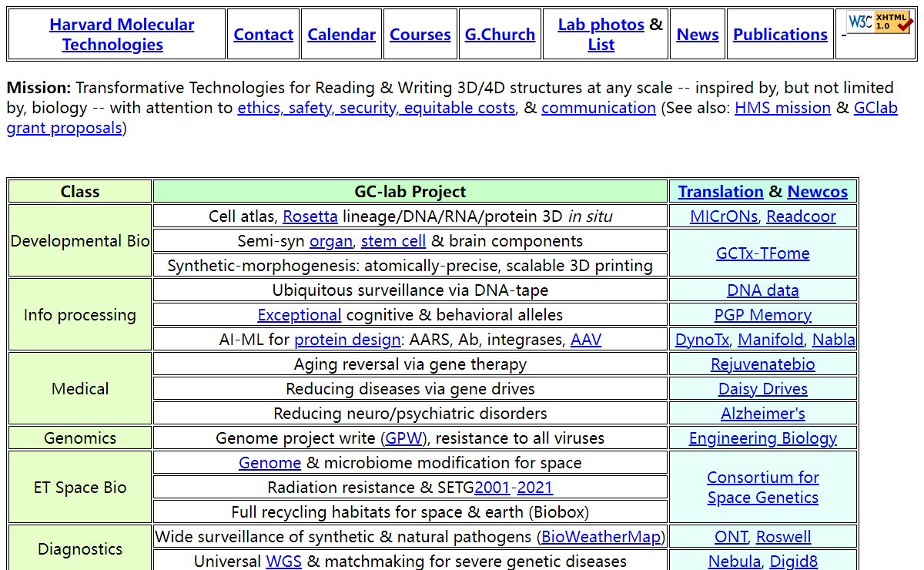
Task: Open the GCTx-TFome link
Action: click(763, 253)
